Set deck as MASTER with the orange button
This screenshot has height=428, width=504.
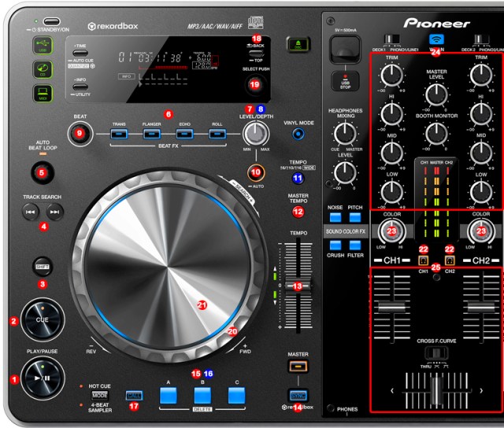(298, 367)
